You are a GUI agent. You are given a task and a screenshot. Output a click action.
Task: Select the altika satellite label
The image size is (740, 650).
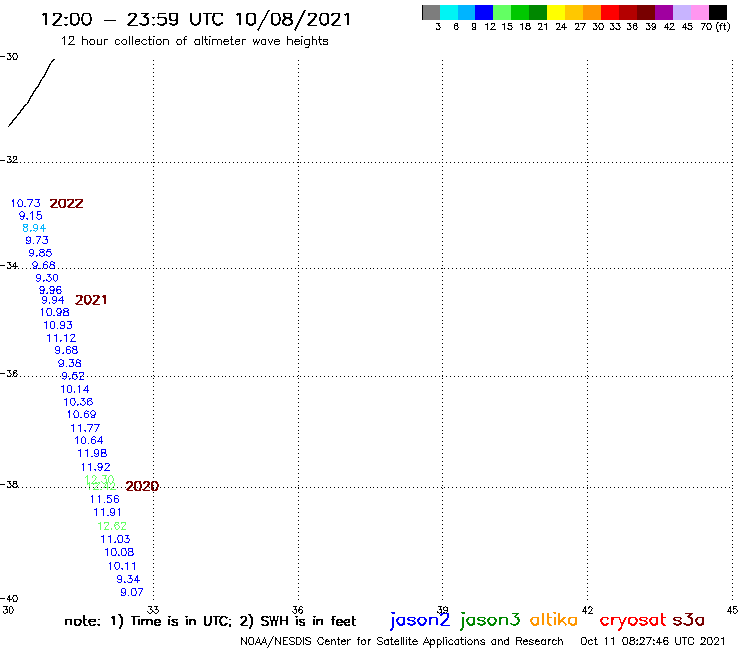[x=554, y=620]
